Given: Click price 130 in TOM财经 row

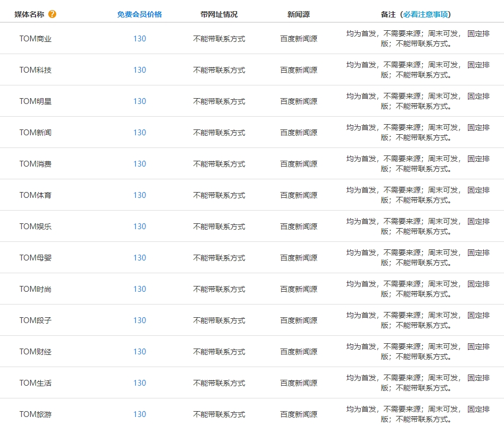Looking at the screenshot, I should click(x=140, y=351).
